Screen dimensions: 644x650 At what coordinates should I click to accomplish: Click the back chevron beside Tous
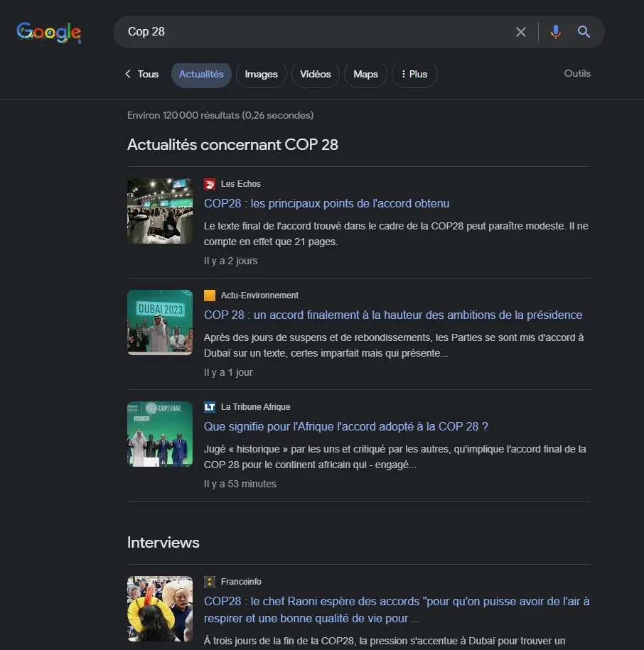click(x=128, y=74)
